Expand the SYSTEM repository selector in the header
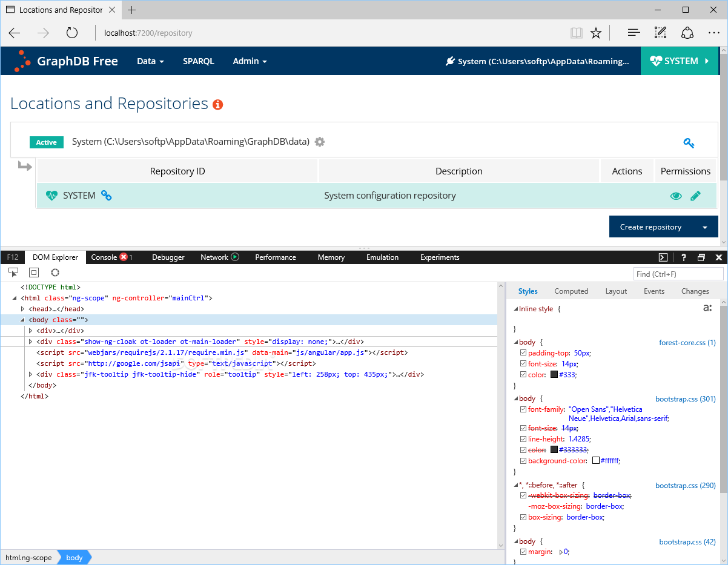 click(x=678, y=61)
